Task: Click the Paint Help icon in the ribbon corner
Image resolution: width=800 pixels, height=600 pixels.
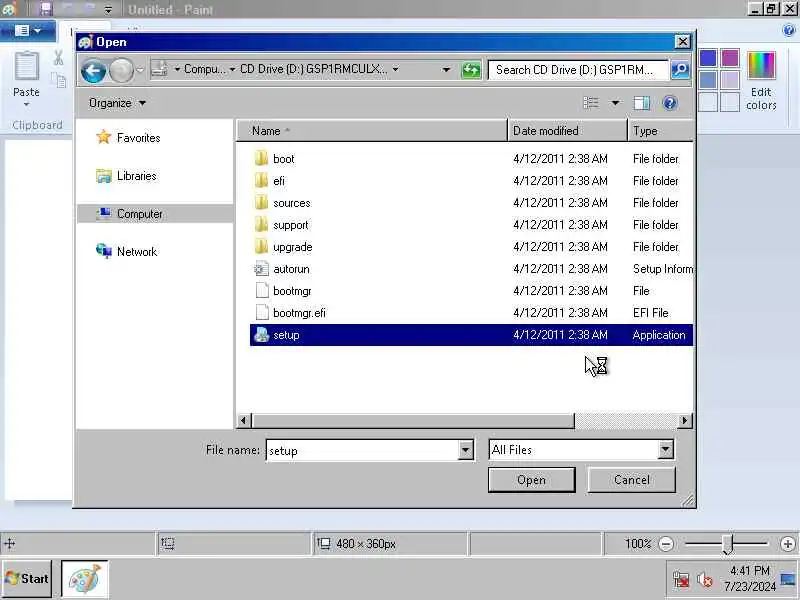Action: (x=788, y=31)
